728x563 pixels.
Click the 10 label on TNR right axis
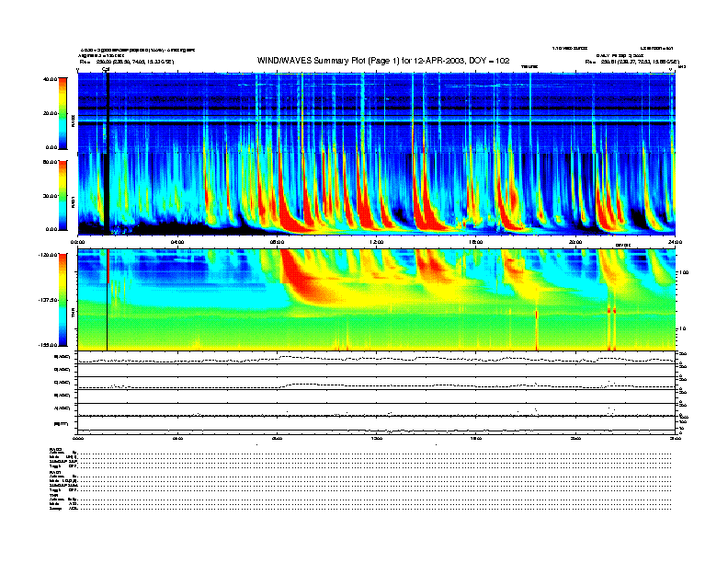click(684, 328)
